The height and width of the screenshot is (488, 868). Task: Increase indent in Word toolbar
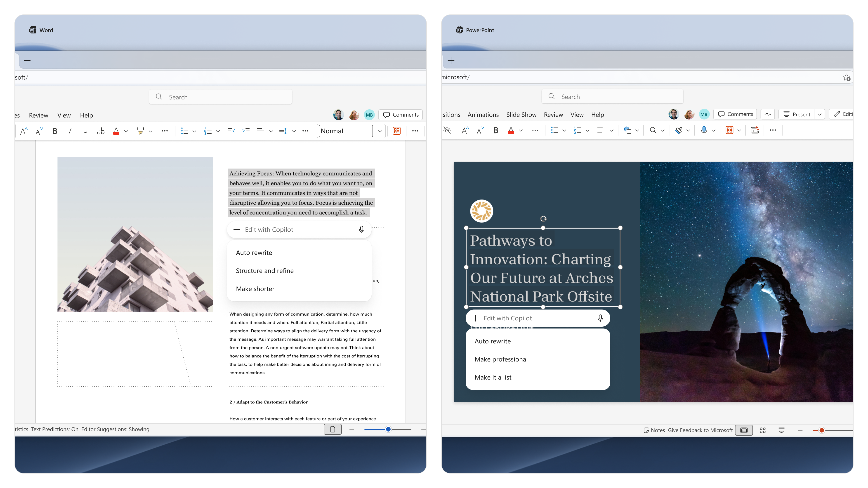tap(246, 131)
